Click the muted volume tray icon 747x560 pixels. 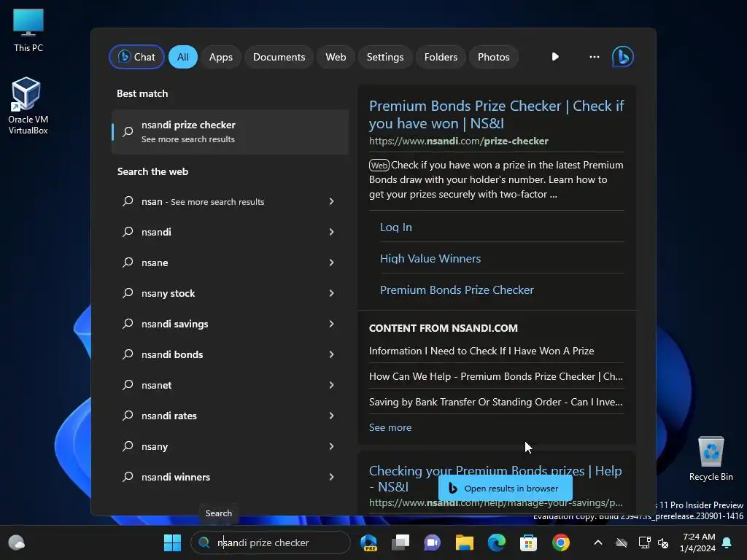click(x=662, y=542)
